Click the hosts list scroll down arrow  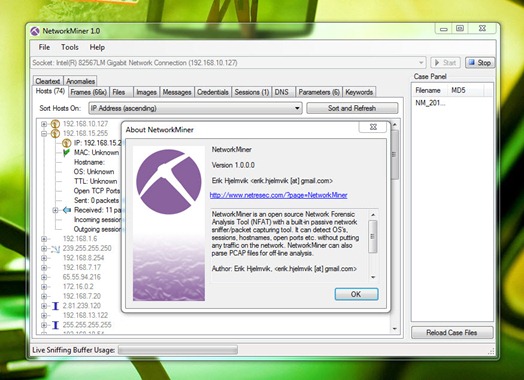point(395,329)
